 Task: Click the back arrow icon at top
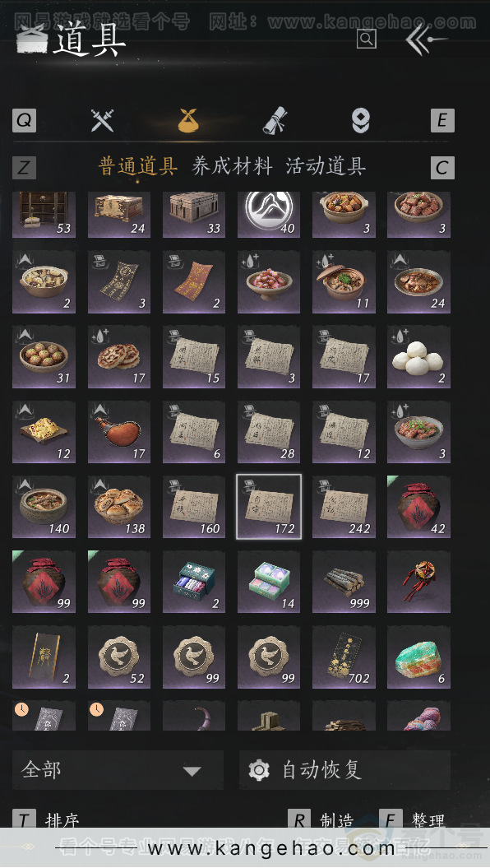pyautogui.click(x=425, y=39)
